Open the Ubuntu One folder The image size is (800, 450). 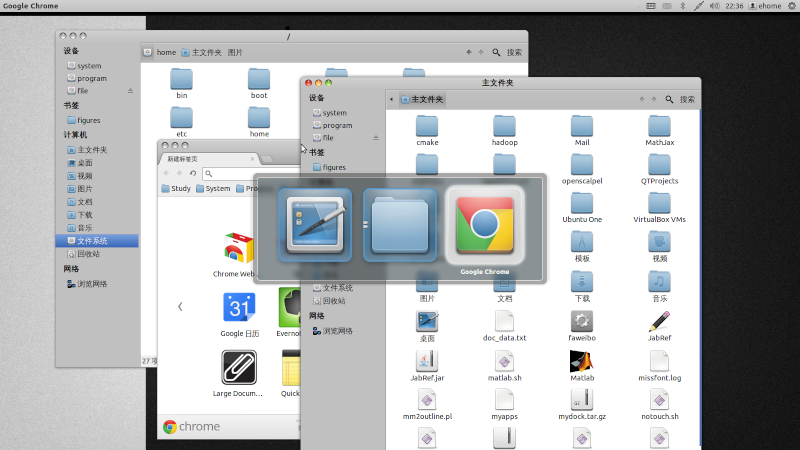(582, 208)
